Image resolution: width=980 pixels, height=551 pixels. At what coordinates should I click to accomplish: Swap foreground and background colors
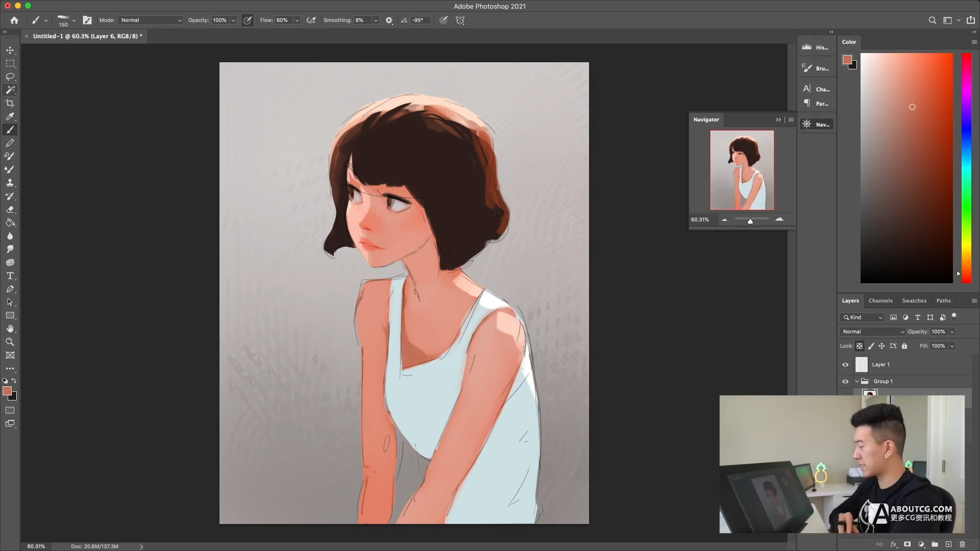point(14,381)
